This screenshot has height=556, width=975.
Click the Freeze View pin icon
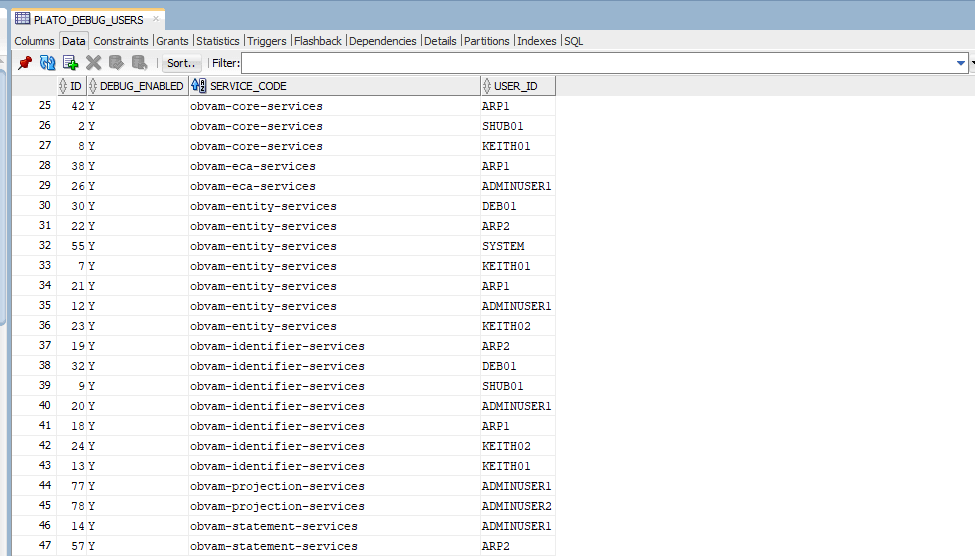click(25, 63)
